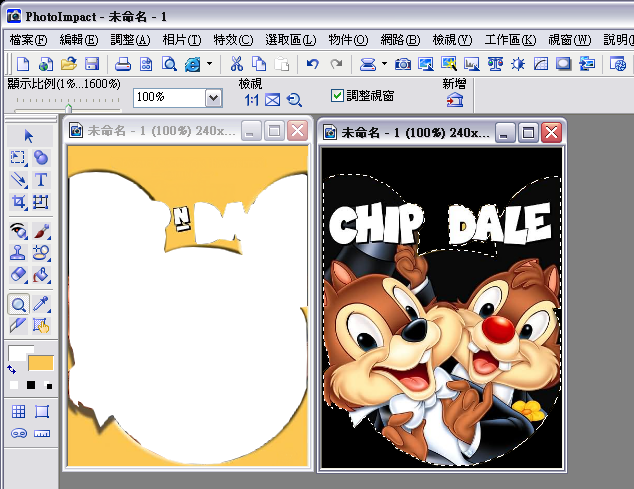Click the histogram levels icon

472,64
